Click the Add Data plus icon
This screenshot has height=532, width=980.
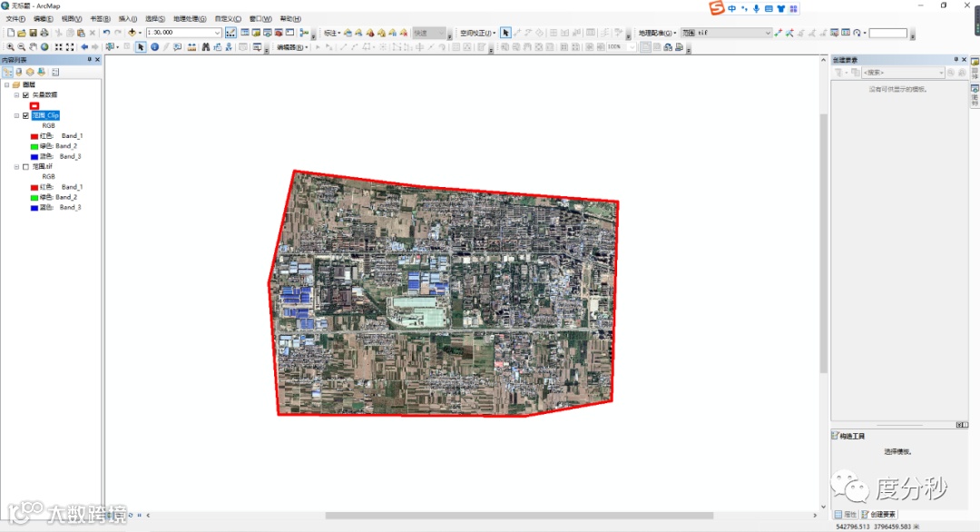click(132, 33)
